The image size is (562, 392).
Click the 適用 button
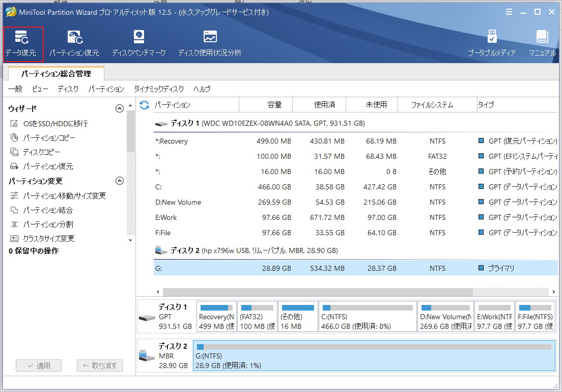point(39,366)
